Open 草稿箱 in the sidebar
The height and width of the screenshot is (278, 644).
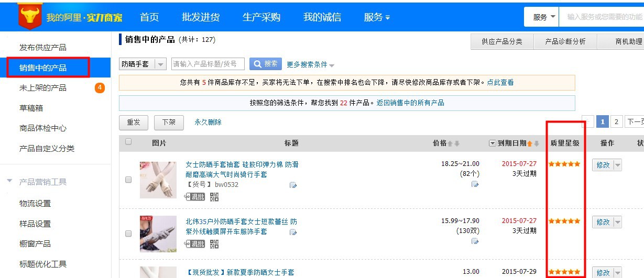tap(31, 108)
